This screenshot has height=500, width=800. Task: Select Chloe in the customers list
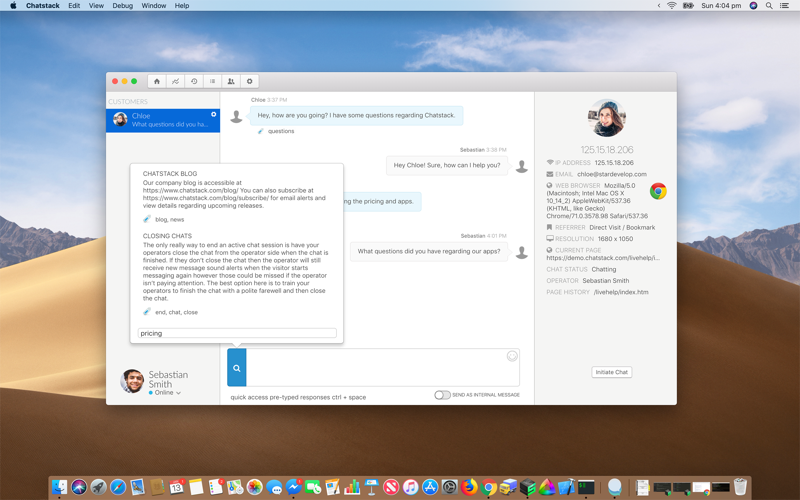click(163, 120)
